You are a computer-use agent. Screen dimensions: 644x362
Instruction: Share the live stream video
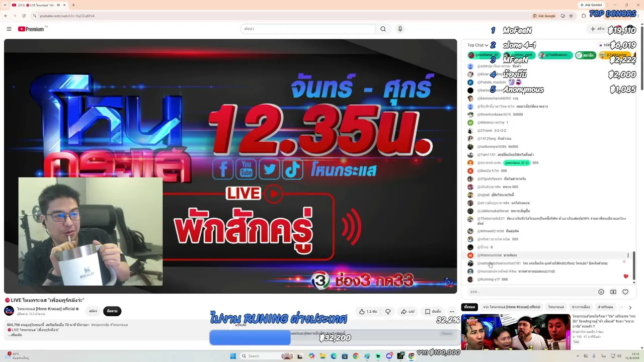[x=408, y=312]
